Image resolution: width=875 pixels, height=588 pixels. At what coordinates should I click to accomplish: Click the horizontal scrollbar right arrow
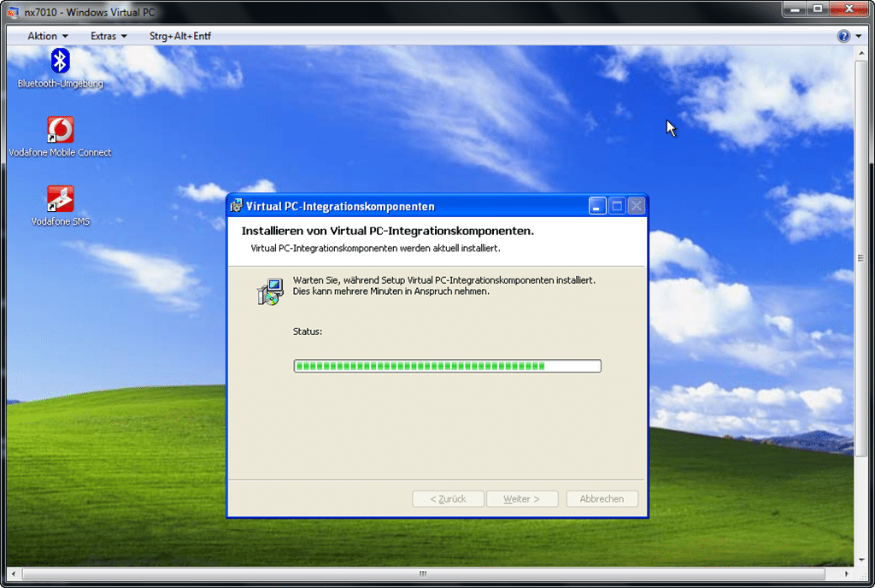click(847, 573)
